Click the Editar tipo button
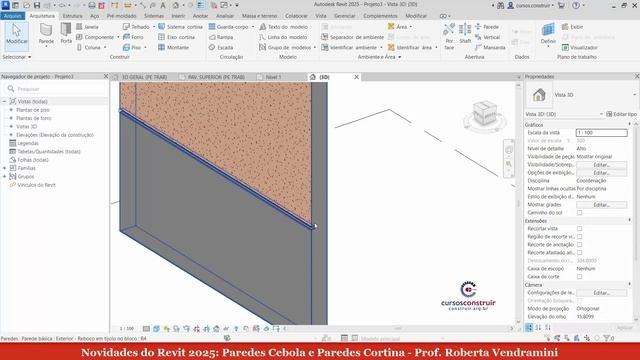Screen dimensions: 640x360 [621, 114]
